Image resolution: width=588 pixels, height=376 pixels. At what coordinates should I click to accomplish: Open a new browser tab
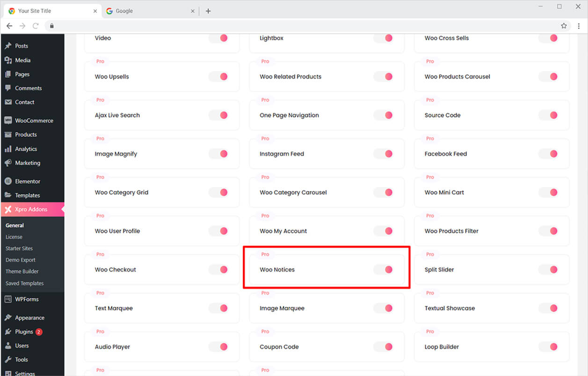point(208,11)
